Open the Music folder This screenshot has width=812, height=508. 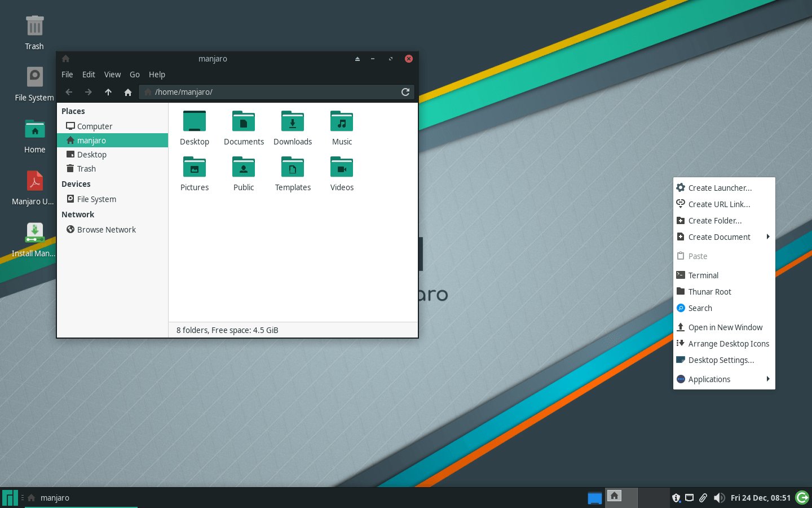(x=342, y=128)
